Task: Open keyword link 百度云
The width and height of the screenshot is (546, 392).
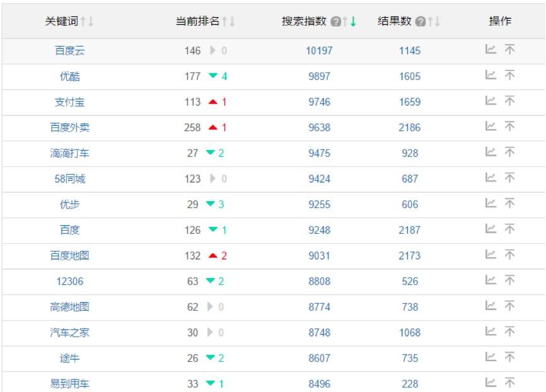Action: [x=69, y=51]
